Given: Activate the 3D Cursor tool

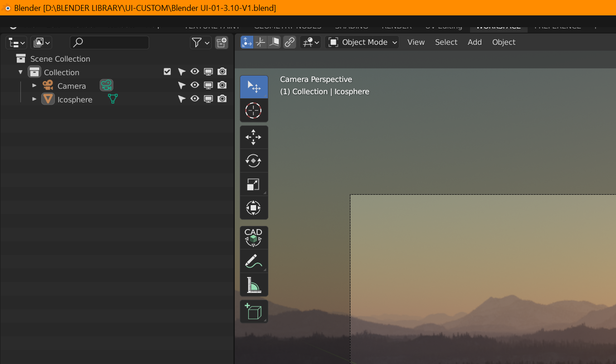Looking at the screenshot, I should click(254, 110).
